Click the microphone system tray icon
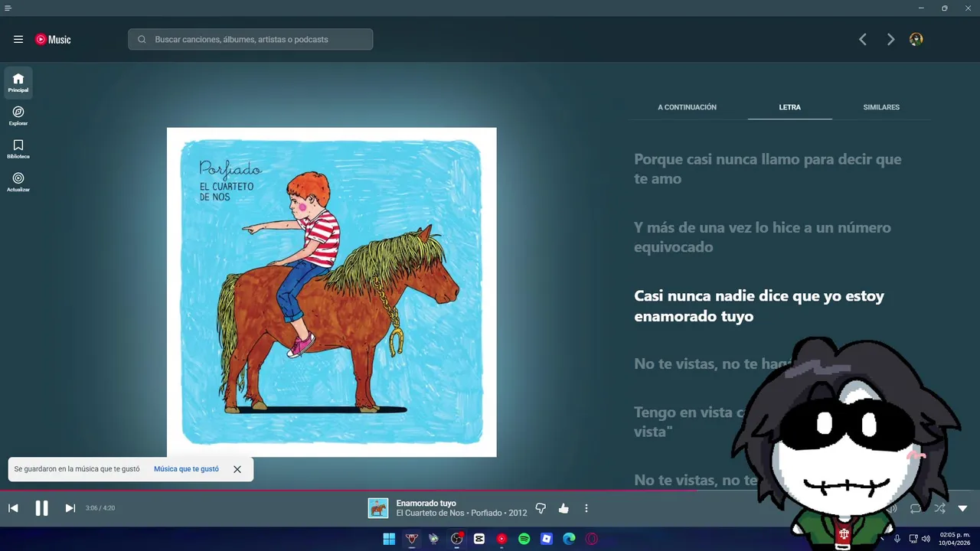The image size is (980, 551). point(897,539)
